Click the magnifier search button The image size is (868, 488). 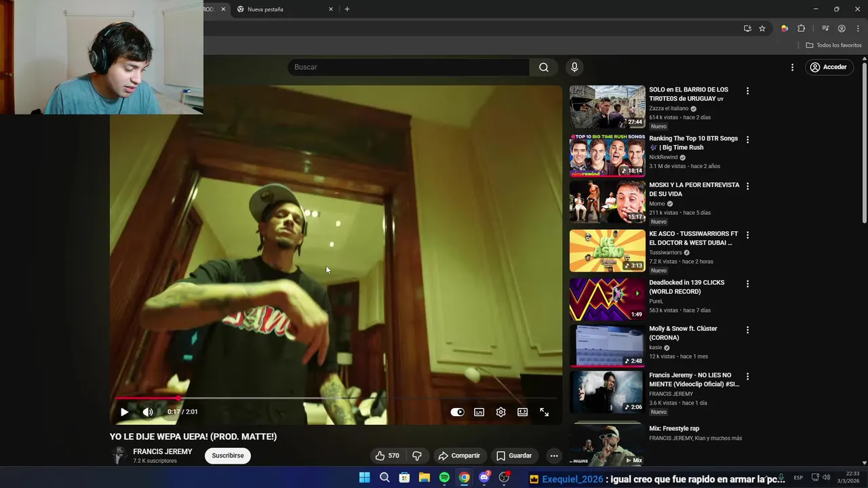tap(544, 67)
